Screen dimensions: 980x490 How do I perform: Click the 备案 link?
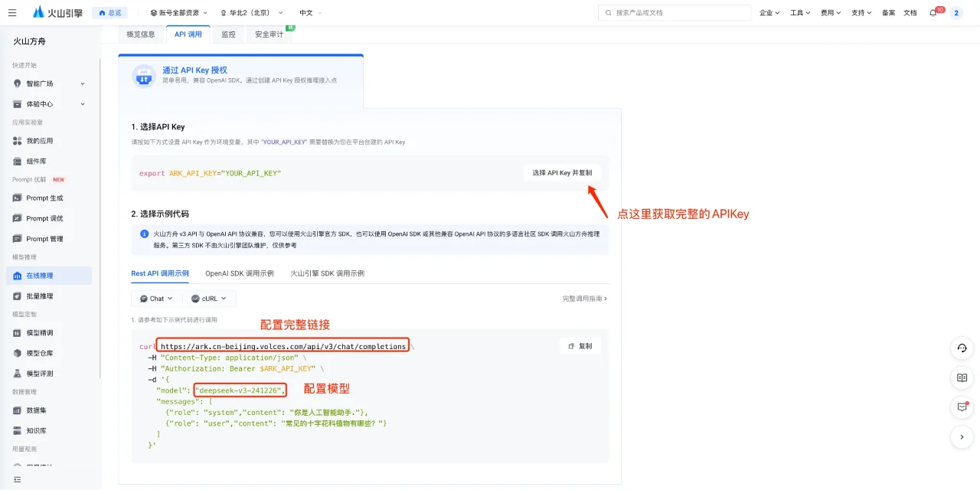point(888,12)
